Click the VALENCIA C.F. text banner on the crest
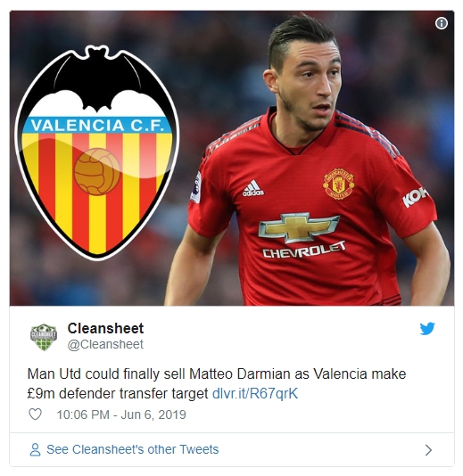 coord(96,125)
